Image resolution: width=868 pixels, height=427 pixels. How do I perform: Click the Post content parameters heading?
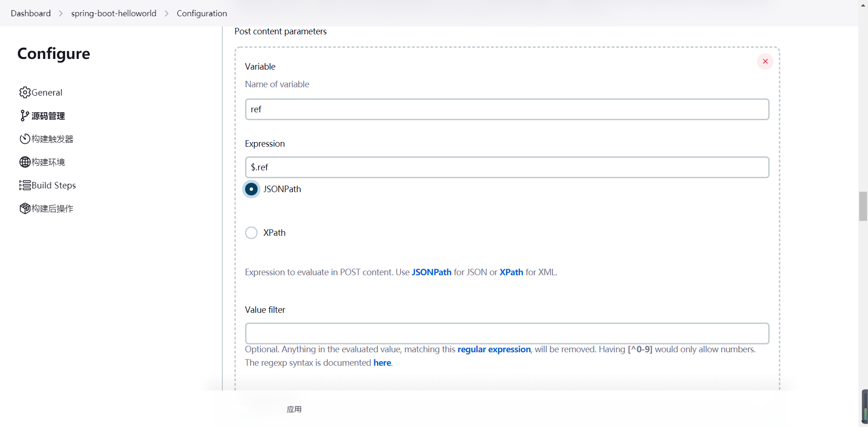pos(280,31)
